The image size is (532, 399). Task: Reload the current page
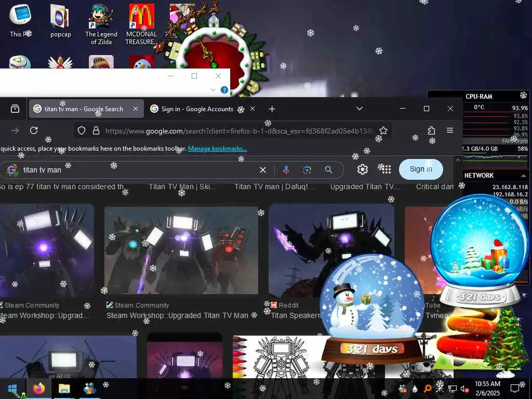pos(34,130)
